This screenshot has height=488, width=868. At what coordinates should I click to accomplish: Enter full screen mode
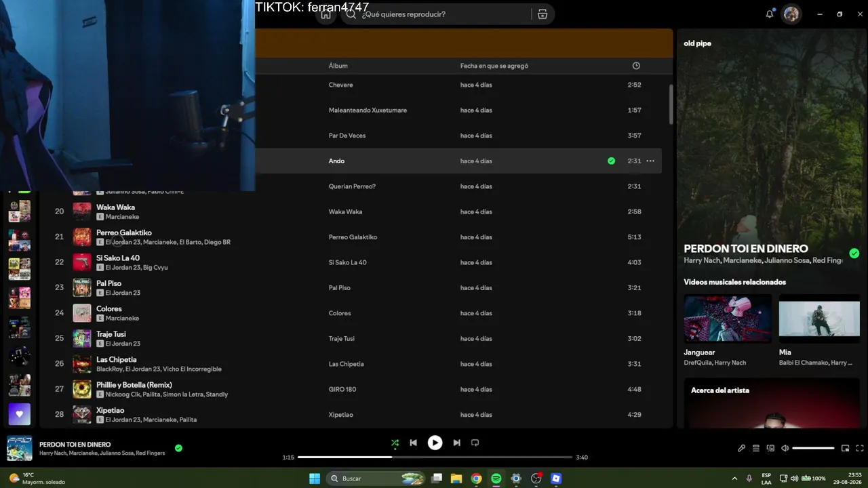click(860, 448)
